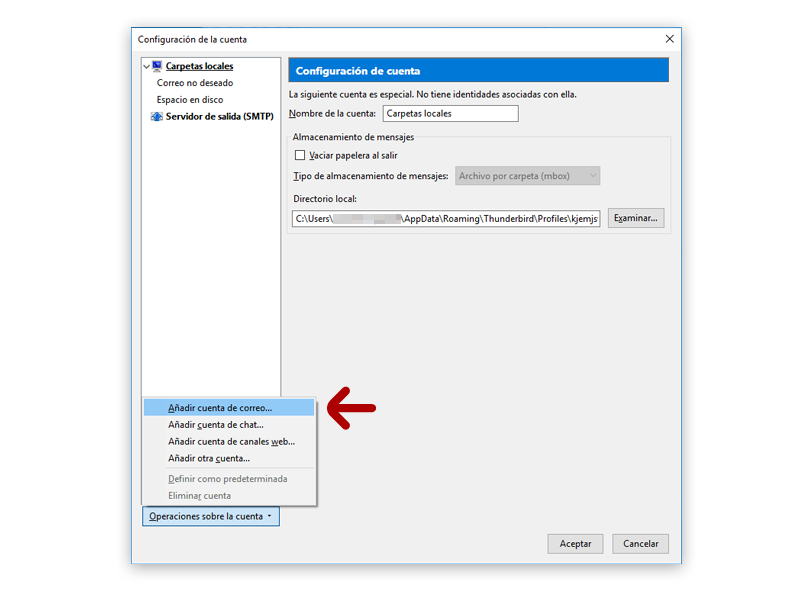Click the Nombre de la cuenta field
This screenshot has height=596, width=802.
click(x=451, y=114)
